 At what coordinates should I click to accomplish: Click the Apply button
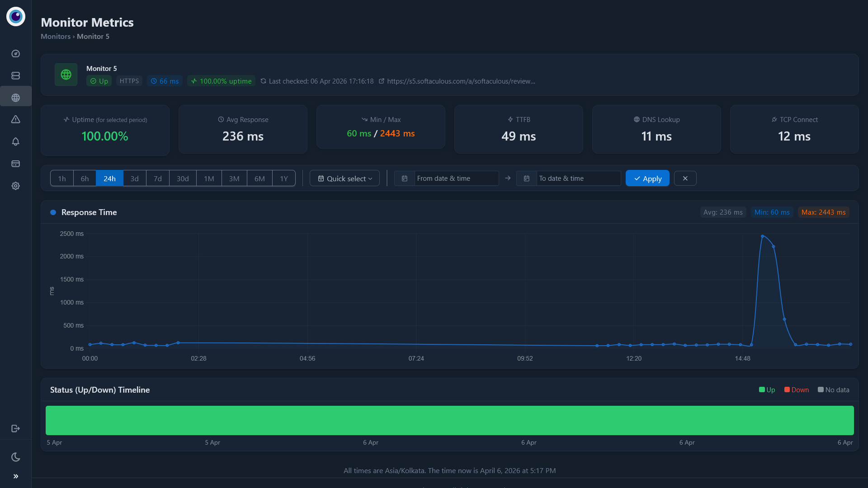tap(647, 178)
